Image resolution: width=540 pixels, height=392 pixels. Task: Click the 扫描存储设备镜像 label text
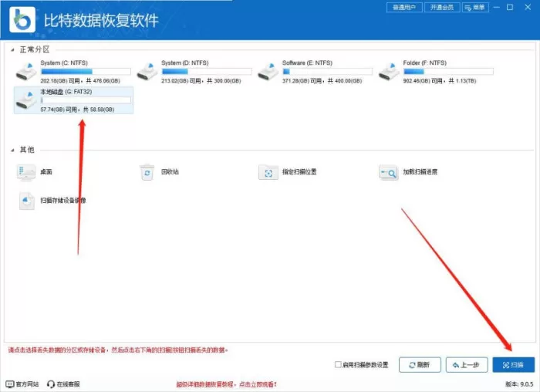coord(63,200)
